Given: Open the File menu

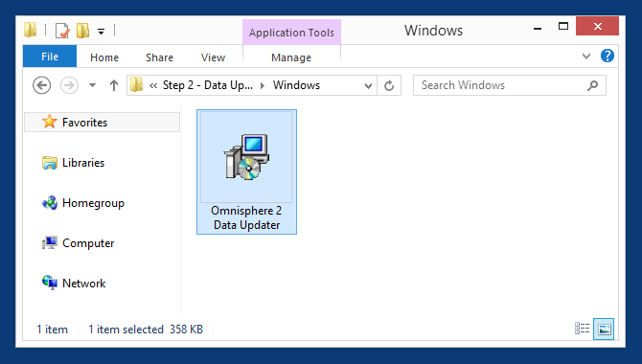Looking at the screenshot, I should coord(50,57).
